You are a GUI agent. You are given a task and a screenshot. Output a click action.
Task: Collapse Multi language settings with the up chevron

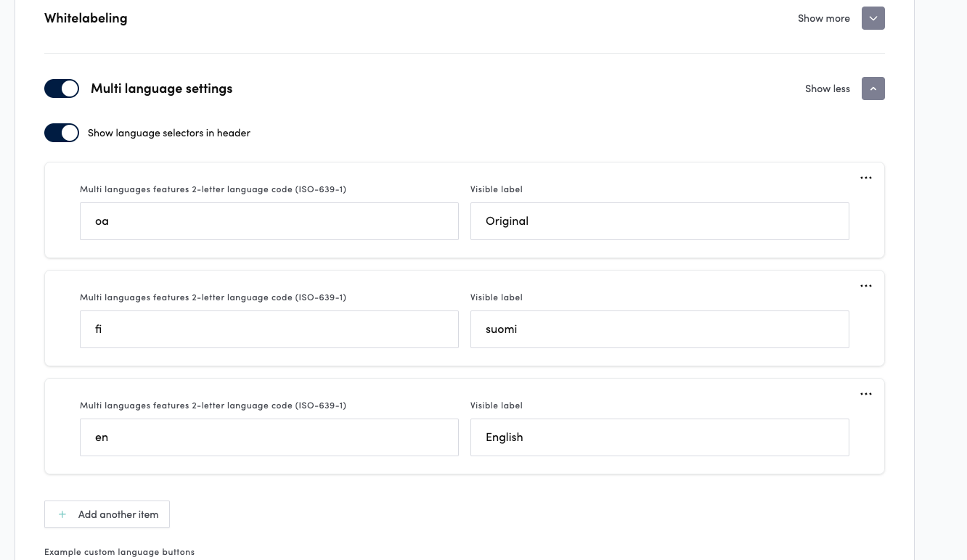tap(873, 88)
